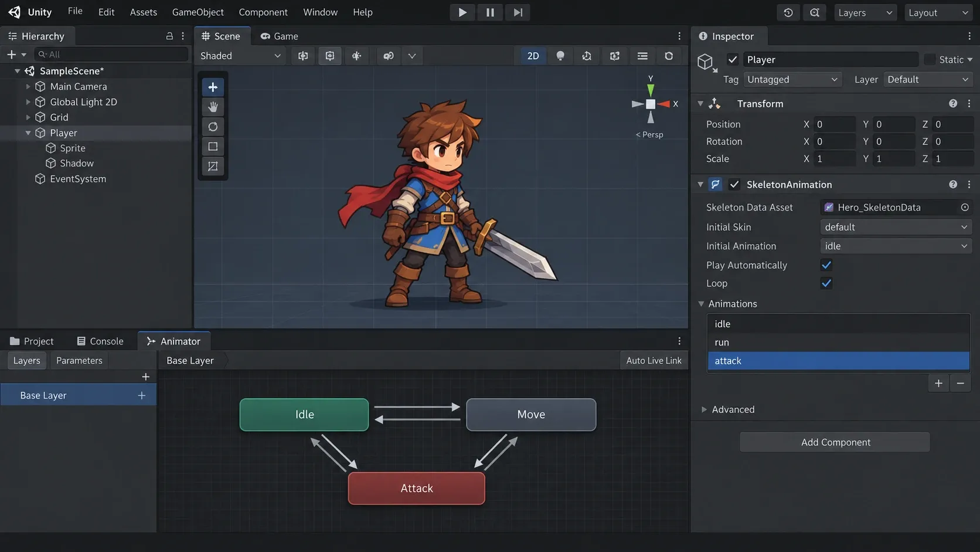This screenshot has width=980, height=552.
Task: Open the Initial Animation dropdown
Action: point(896,246)
